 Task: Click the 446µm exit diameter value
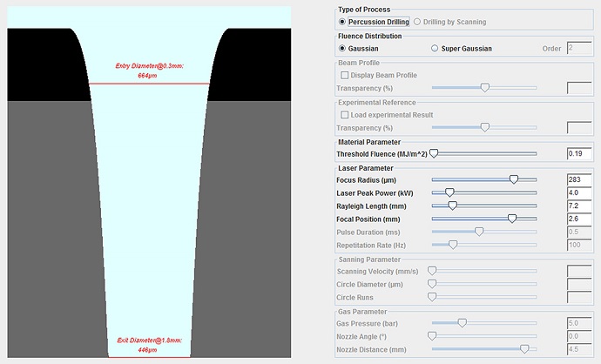coord(147,350)
